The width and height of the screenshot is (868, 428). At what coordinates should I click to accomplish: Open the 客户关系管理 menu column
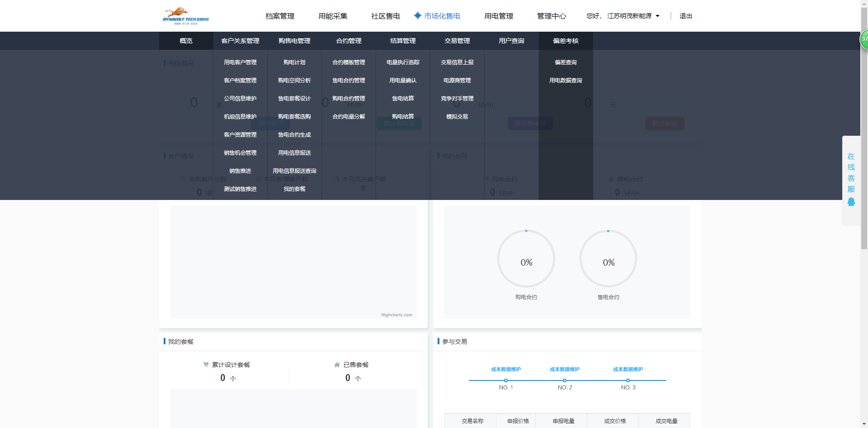240,41
